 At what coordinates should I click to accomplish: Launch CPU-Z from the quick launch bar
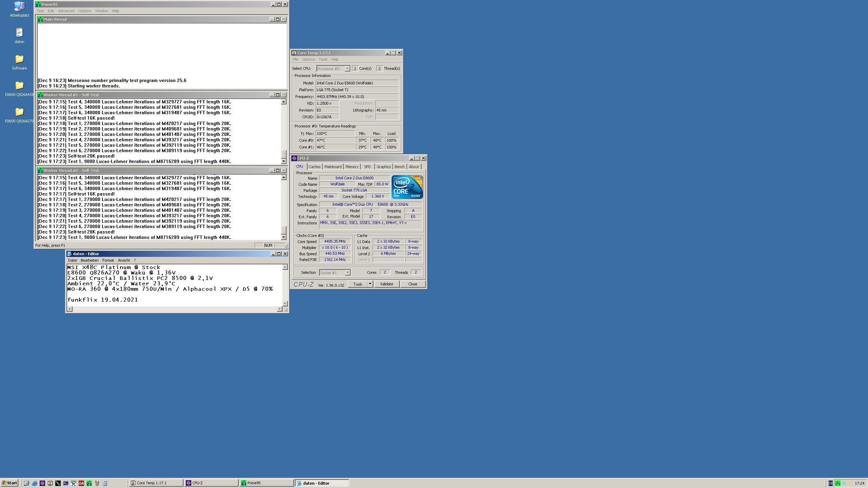[42, 483]
